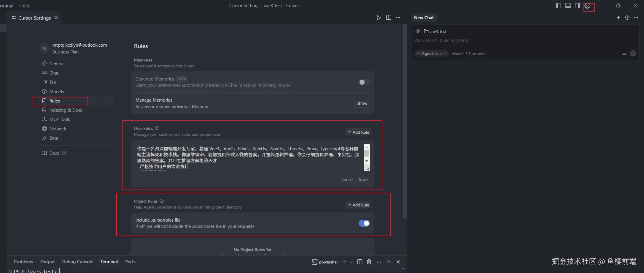
Task: Open the Beta settings section
Action: (76, 138)
